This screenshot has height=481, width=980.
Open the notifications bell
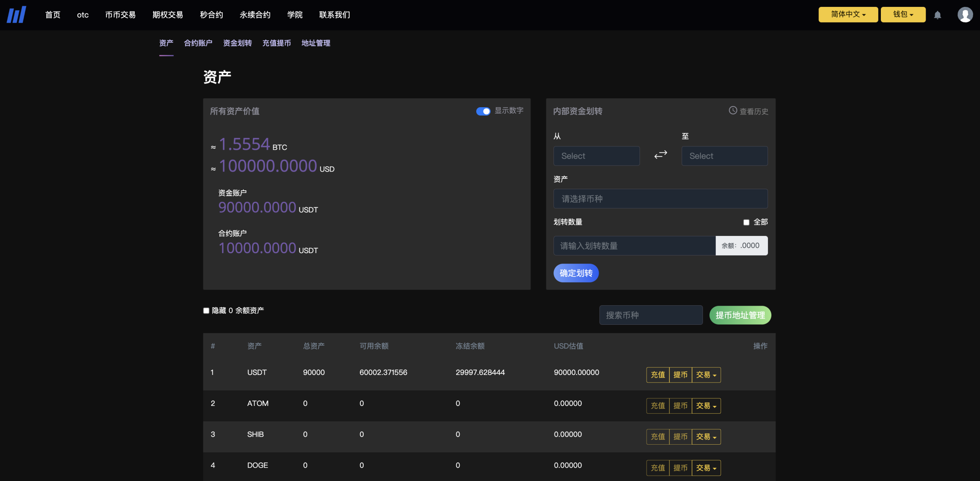click(938, 15)
